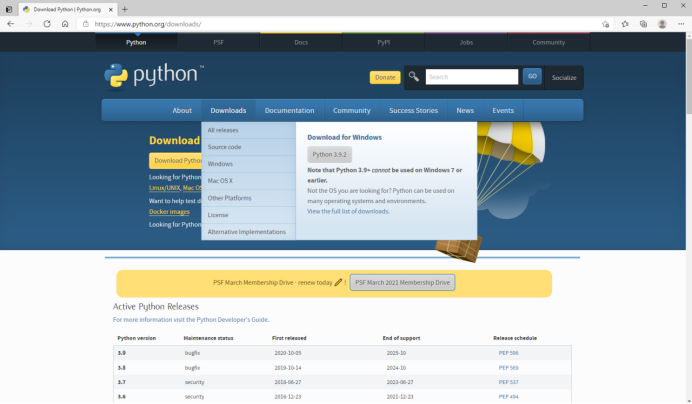Open the Downloads navigation menu
This screenshot has width=692, height=404.
tap(228, 110)
